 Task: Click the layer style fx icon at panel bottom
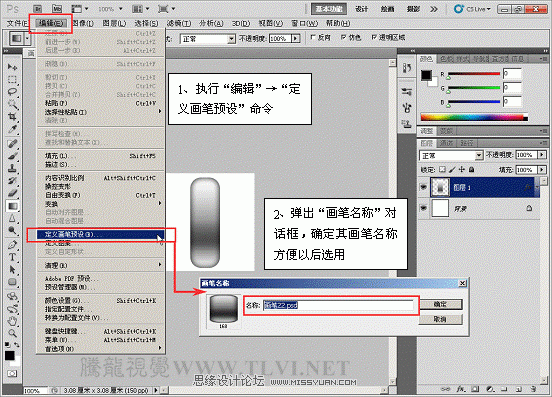coord(460,389)
